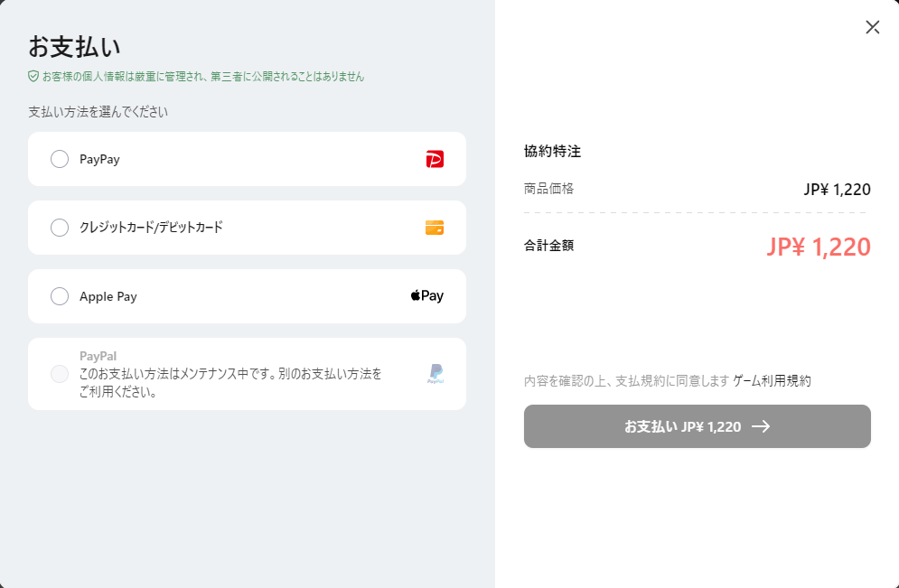Viewport: 899px width, 588px height.
Task: Click the Apple Pay label text
Action: [108, 296]
